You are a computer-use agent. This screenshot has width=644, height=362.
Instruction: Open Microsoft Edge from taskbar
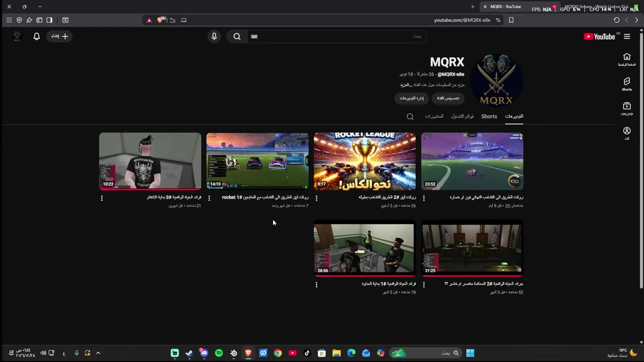click(x=351, y=353)
